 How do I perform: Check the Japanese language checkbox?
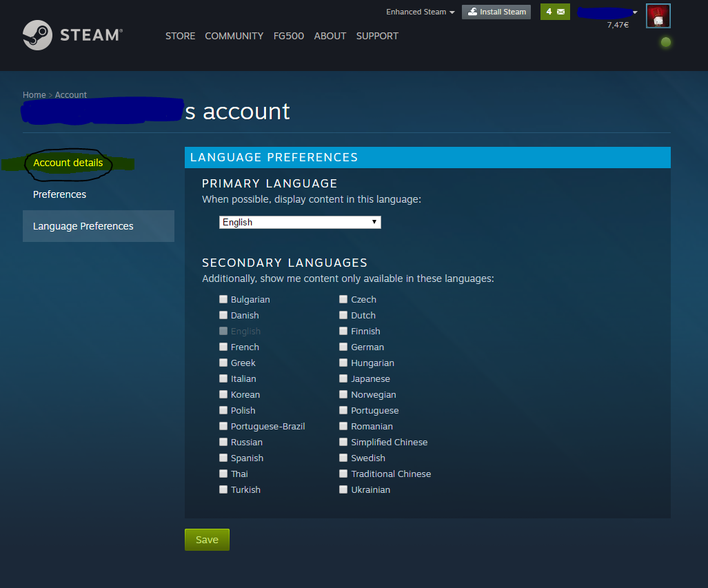click(343, 378)
